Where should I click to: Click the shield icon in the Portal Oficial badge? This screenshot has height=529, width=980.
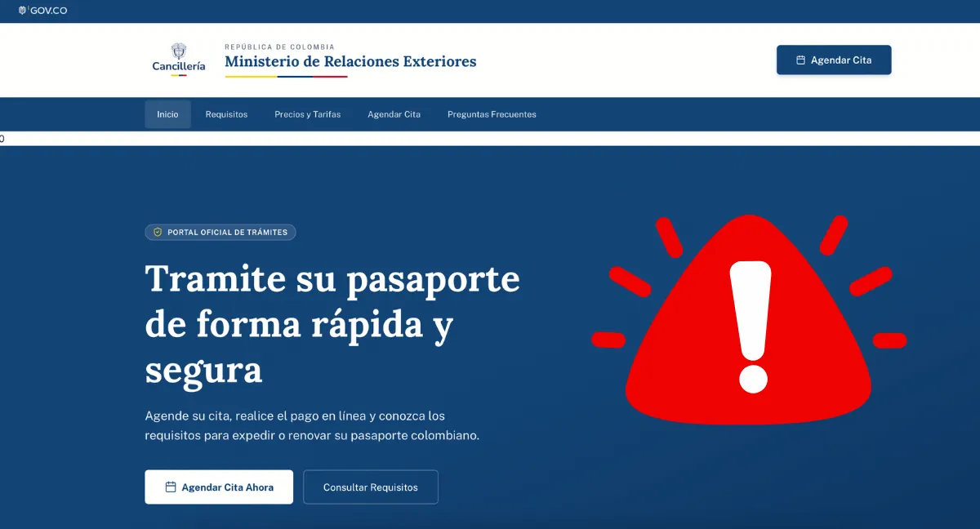(x=158, y=232)
